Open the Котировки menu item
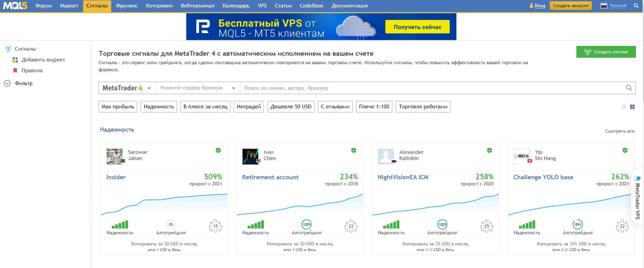 tap(159, 6)
